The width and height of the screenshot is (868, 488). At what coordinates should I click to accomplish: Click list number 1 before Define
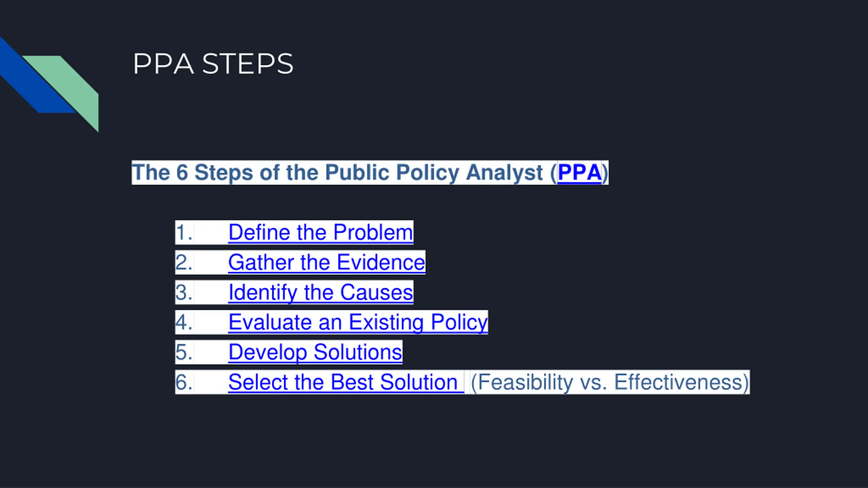tap(184, 232)
